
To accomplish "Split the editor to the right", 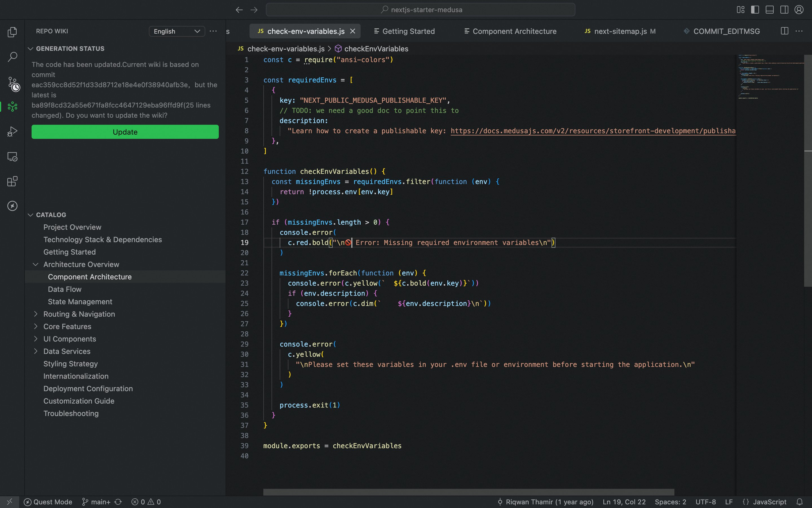I will 784,31.
